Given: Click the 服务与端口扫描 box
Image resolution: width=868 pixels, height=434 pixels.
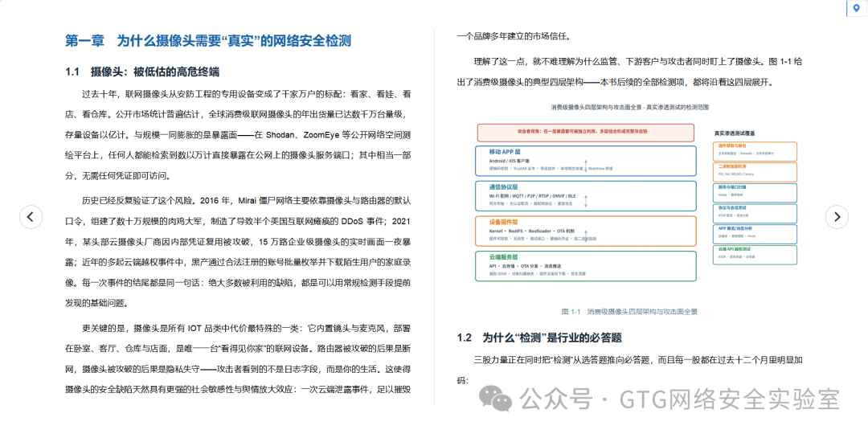Looking at the screenshot, I should pyautogui.click(x=755, y=193).
